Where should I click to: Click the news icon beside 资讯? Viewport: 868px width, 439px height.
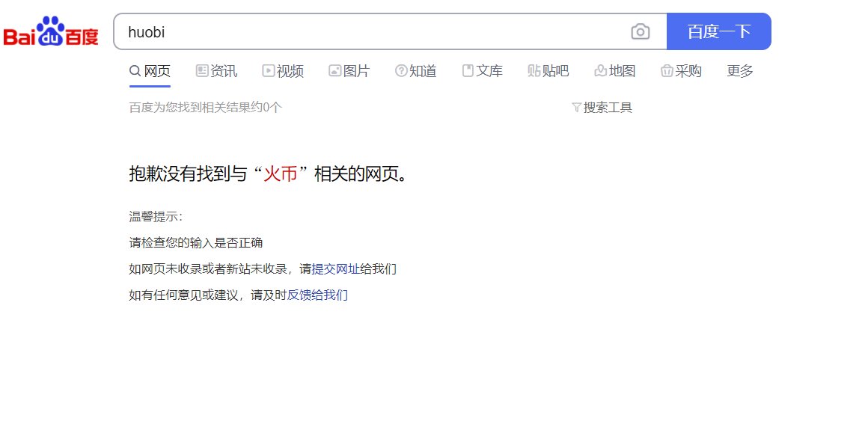[202, 71]
